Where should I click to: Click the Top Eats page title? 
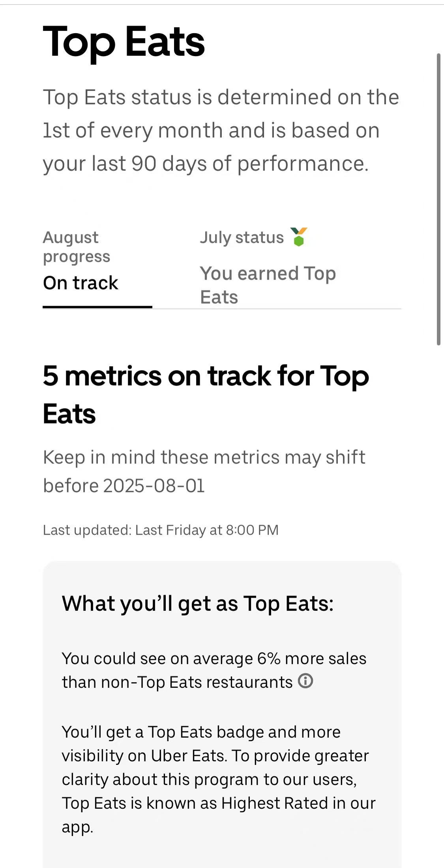pyautogui.click(x=124, y=42)
